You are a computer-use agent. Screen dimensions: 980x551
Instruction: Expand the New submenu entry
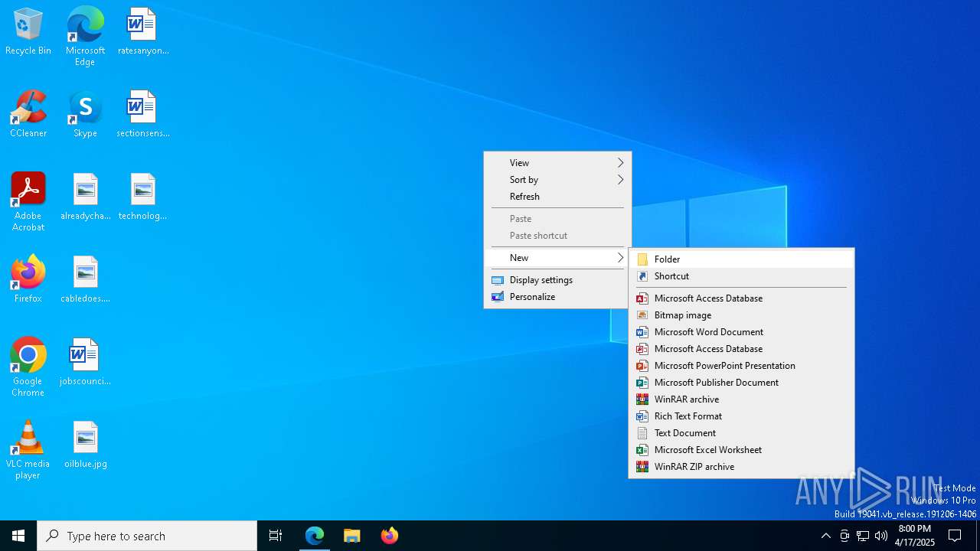557,258
